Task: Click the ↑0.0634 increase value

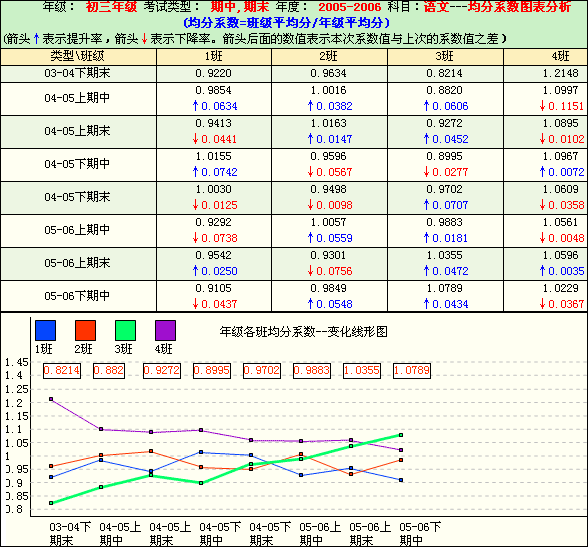Action: (215, 106)
